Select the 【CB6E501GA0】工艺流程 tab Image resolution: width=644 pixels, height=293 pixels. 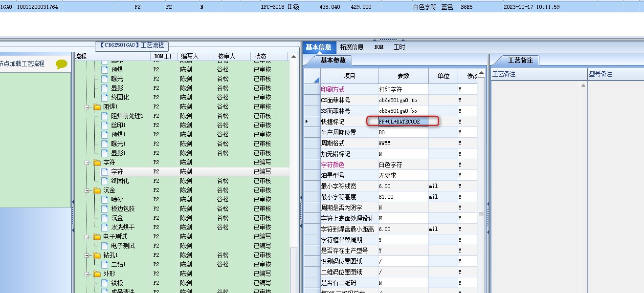(x=132, y=45)
